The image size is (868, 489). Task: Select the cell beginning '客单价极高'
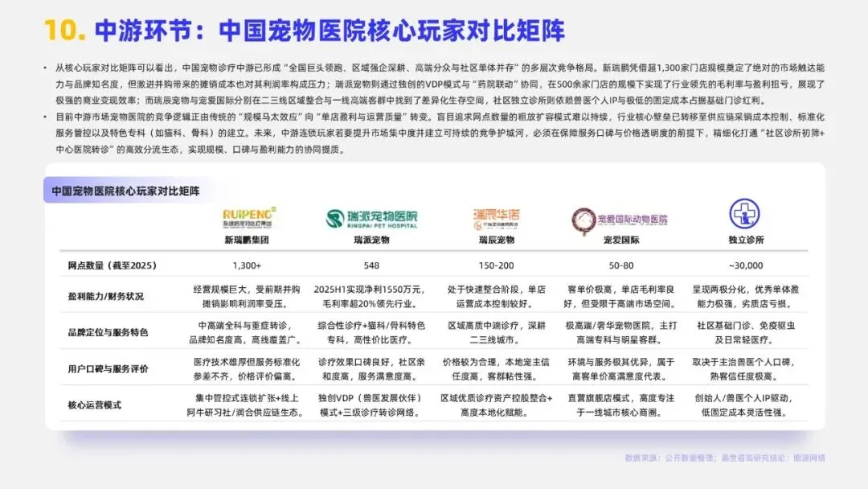pos(621,296)
